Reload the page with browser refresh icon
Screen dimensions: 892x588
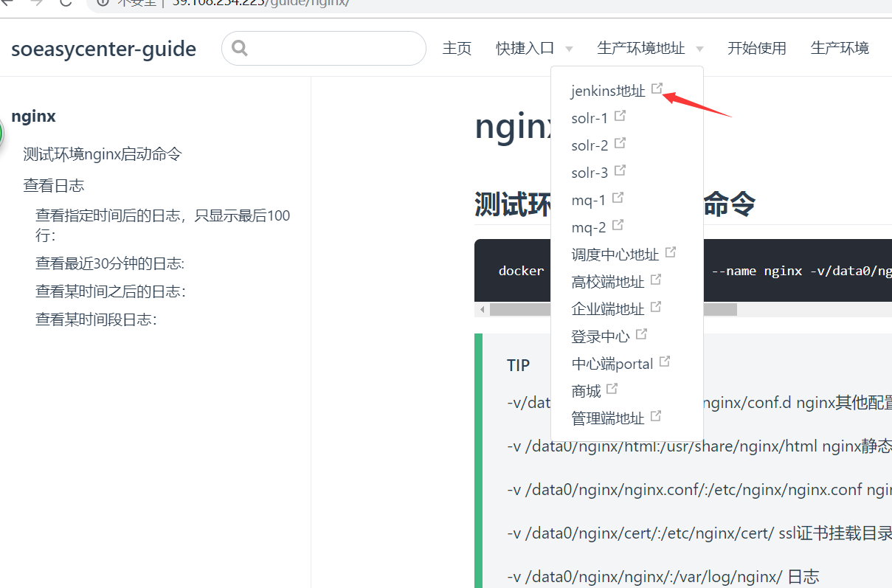(x=65, y=2)
